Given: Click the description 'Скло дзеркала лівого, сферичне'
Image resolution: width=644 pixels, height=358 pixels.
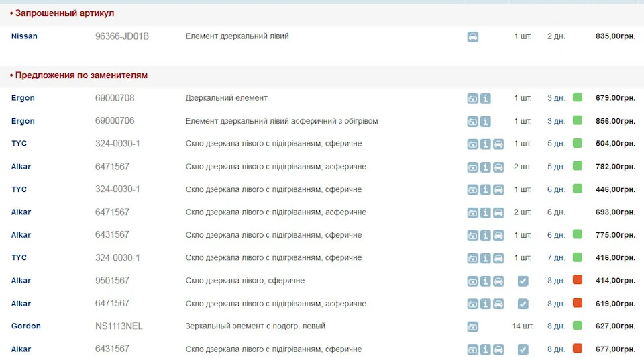Looking at the screenshot, I should tap(245, 281).
